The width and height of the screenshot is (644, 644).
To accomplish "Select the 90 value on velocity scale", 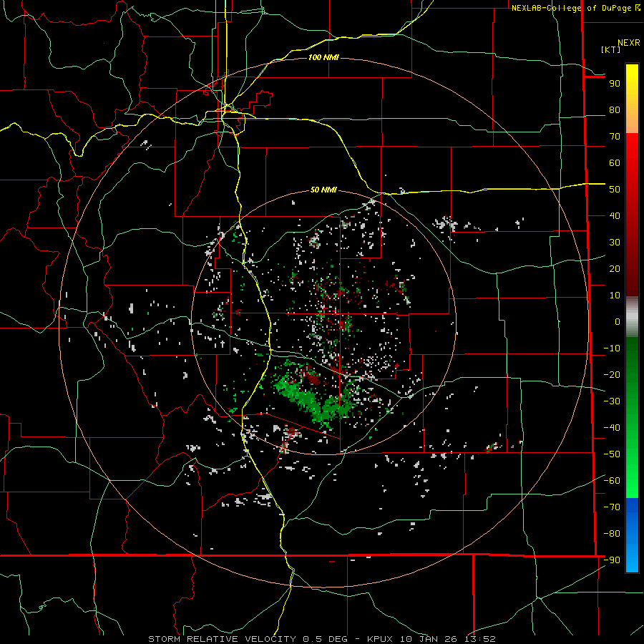I will coord(615,84).
